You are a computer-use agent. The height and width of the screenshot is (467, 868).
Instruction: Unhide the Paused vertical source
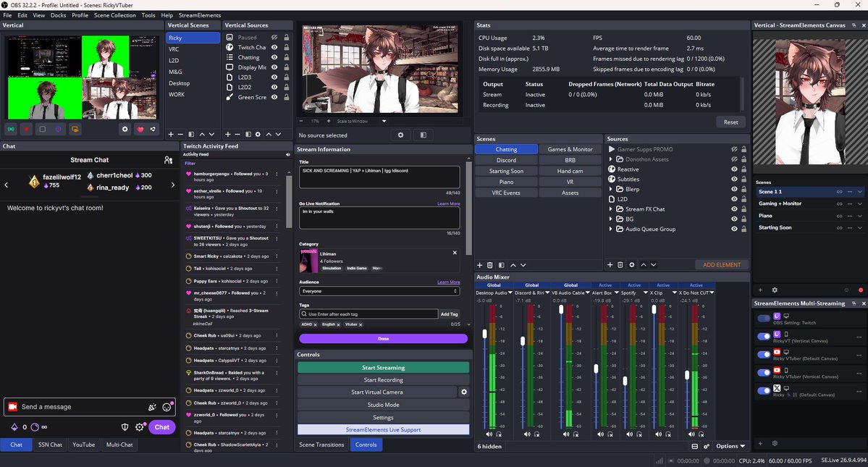(x=274, y=38)
